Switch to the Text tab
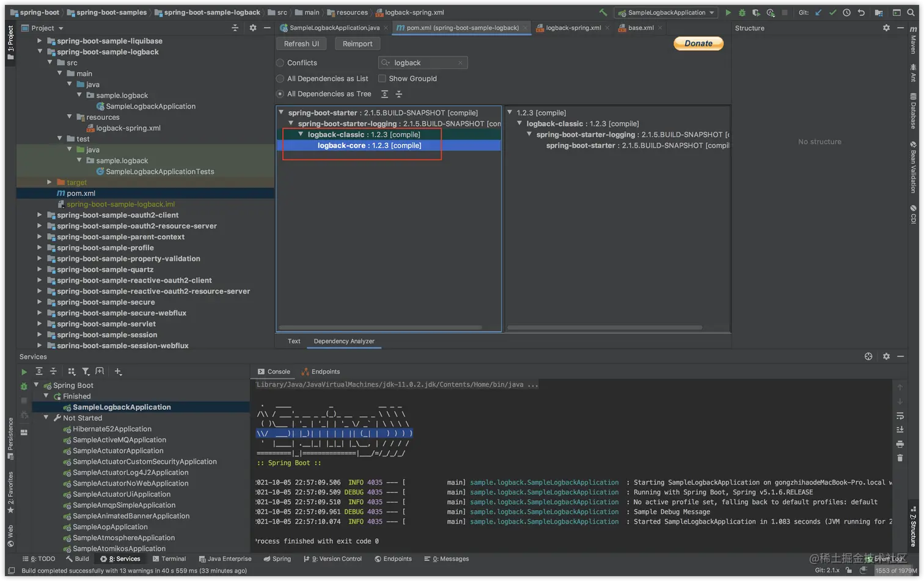Image resolution: width=924 pixels, height=581 pixels. tap(294, 342)
